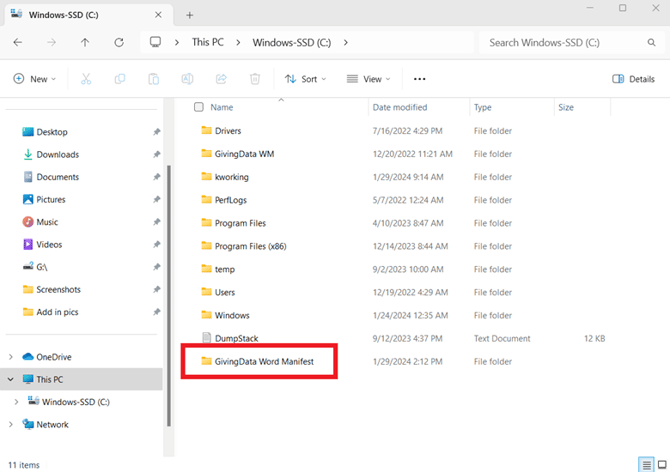Open a new tab with plus button

click(x=190, y=15)
